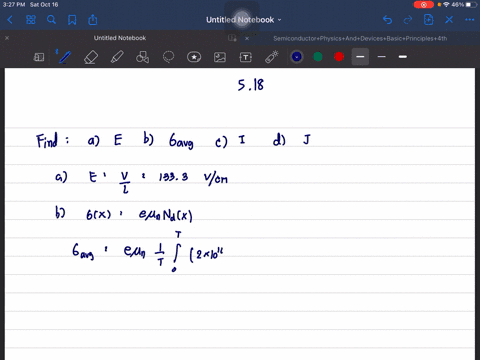Bookmark the current page

point(72,20)
